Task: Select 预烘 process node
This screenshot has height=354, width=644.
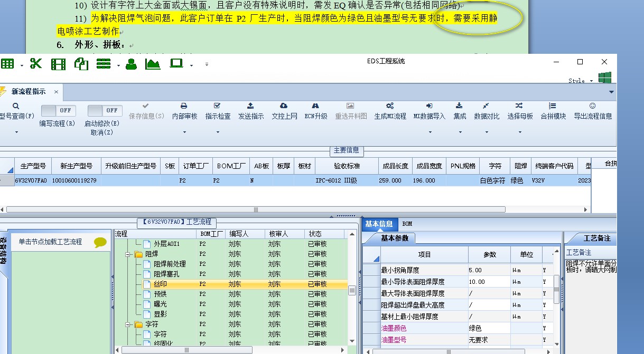Action: tap(160, 294)
